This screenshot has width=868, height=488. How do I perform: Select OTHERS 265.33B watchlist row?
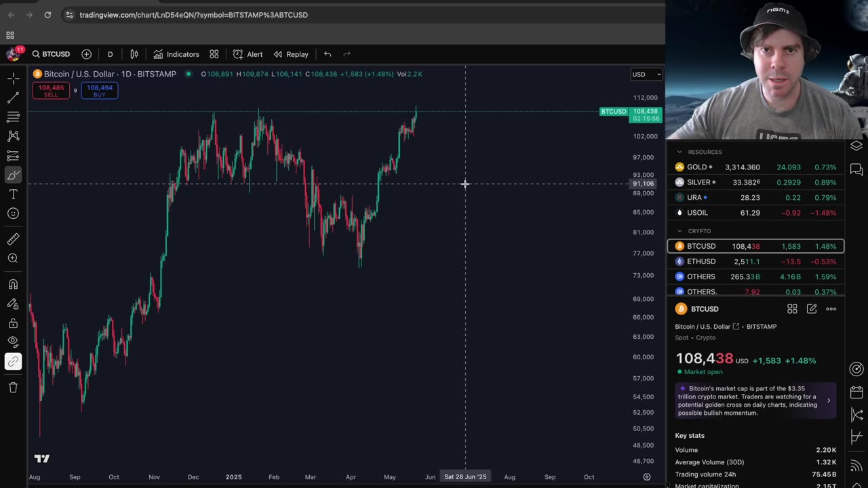pos(755,277)
